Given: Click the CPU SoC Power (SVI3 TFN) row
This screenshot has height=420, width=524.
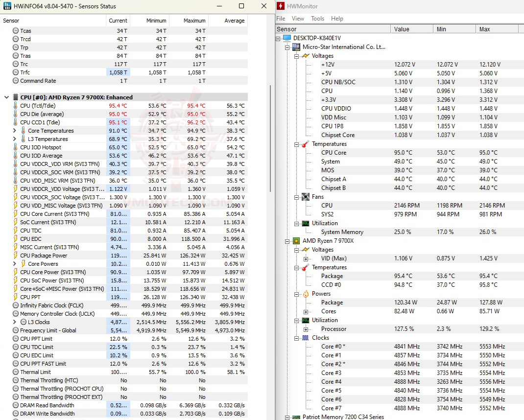Looking at the screenshot, I should coord(124,280).
